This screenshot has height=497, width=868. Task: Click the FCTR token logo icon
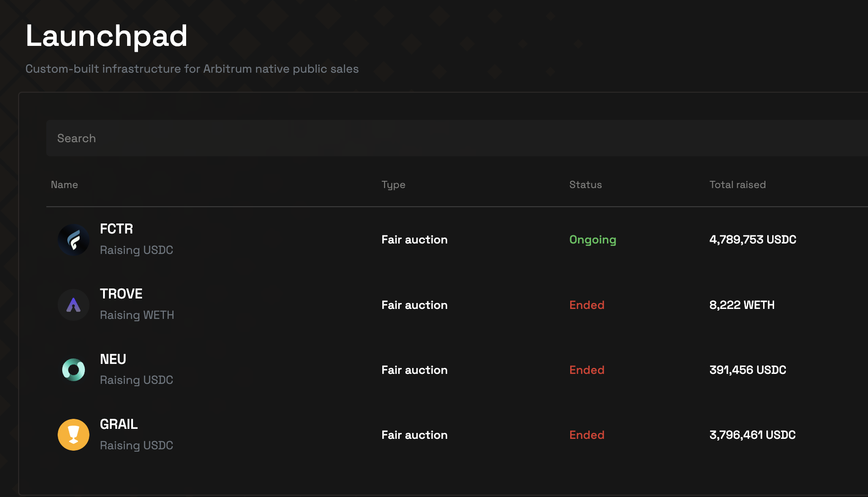coord(74,240)
